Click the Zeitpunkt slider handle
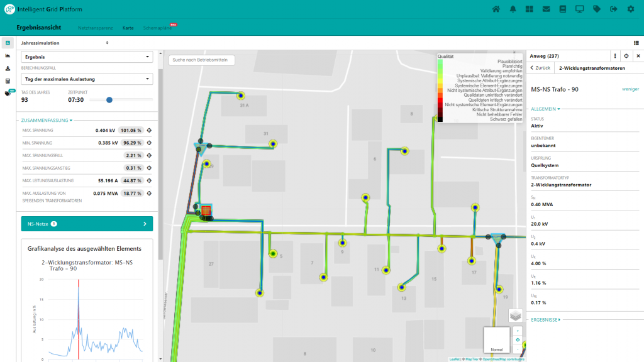The image size is (644, 362). [x=109, y=99]
